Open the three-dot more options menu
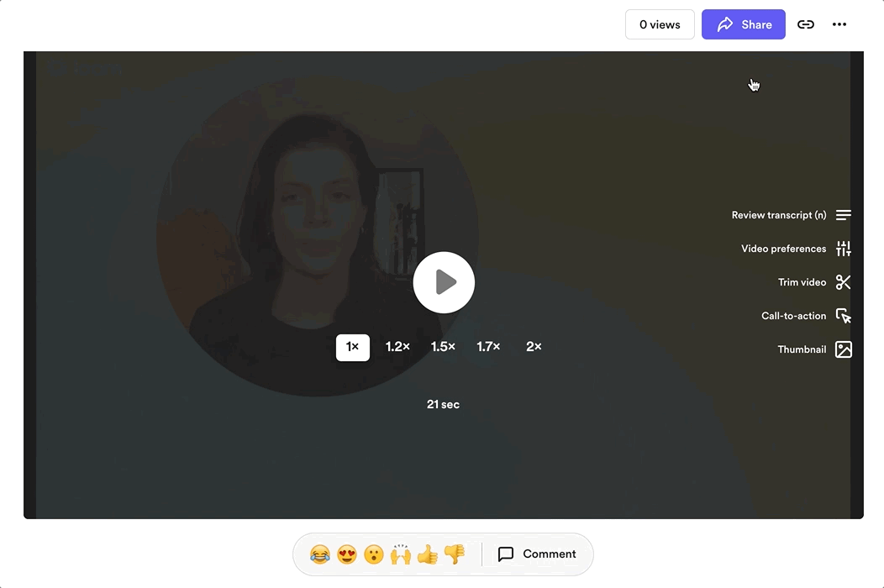This screenshot has width=884, height=588. tap(839, 24)
